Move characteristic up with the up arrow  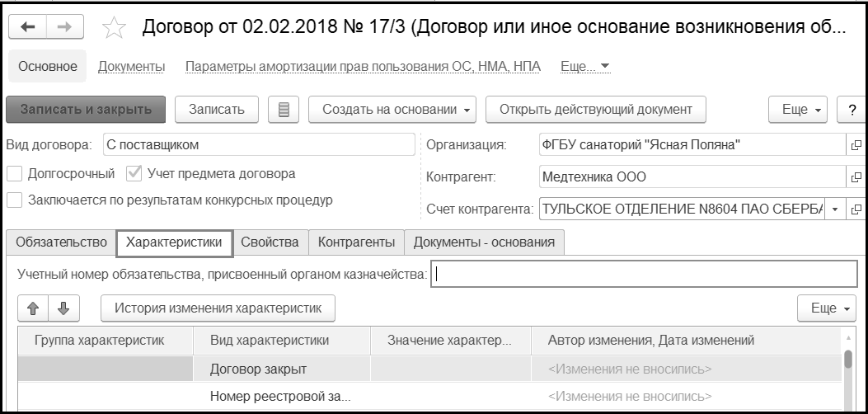34,308
